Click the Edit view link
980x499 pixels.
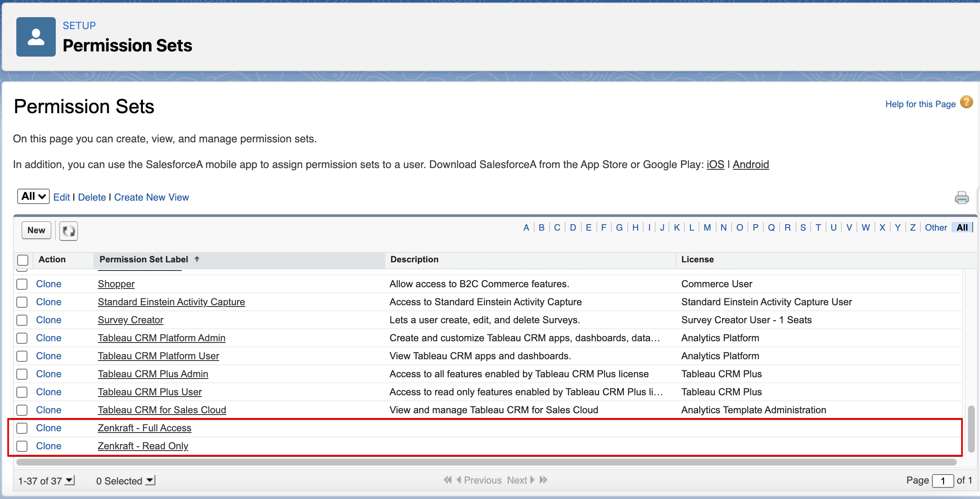coord(61,197)
